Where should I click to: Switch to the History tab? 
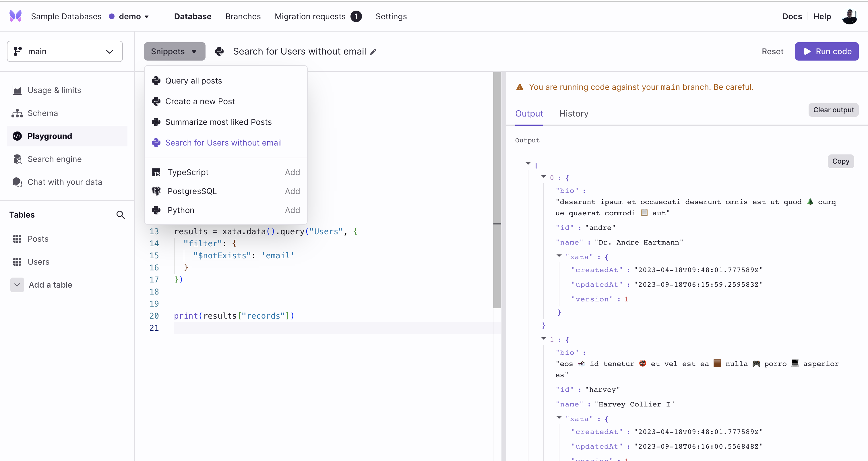point(573,114)
